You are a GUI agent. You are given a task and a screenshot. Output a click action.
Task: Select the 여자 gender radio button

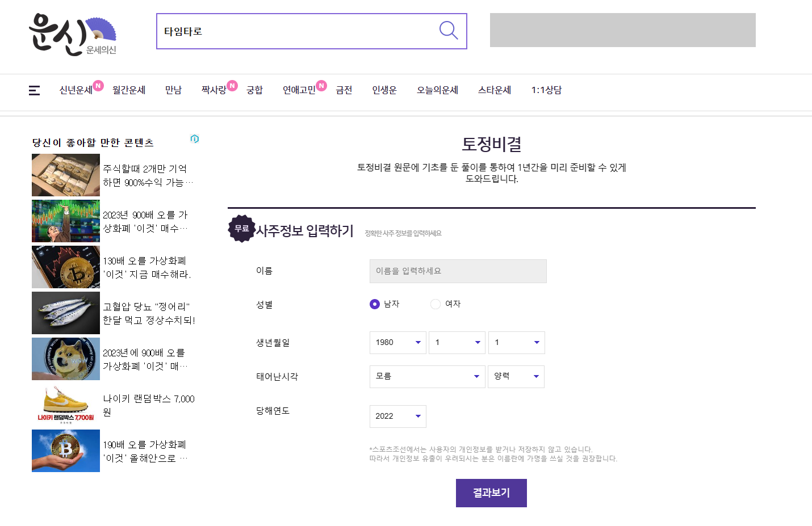pyautogui.click(x=435, y=304)
